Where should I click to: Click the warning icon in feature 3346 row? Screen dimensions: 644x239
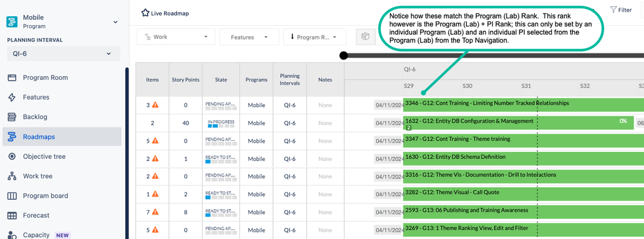pos(156,105)
